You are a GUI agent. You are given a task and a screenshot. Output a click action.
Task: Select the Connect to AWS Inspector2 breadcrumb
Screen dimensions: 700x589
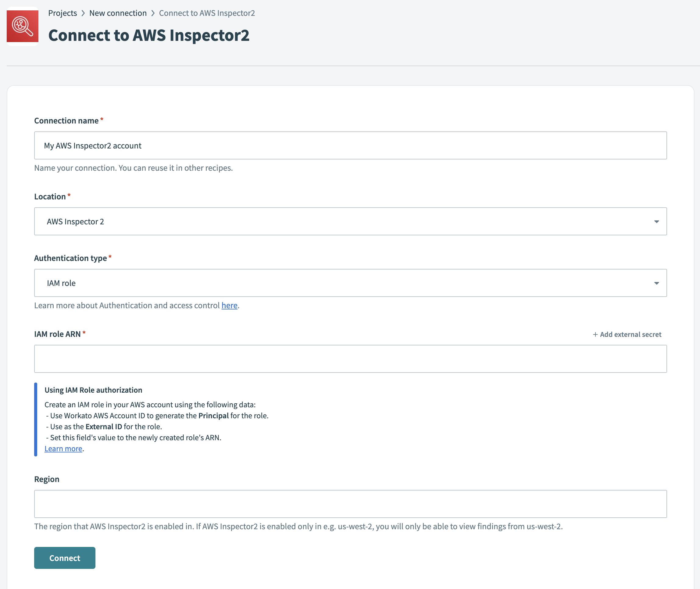[x=207, y=13]
